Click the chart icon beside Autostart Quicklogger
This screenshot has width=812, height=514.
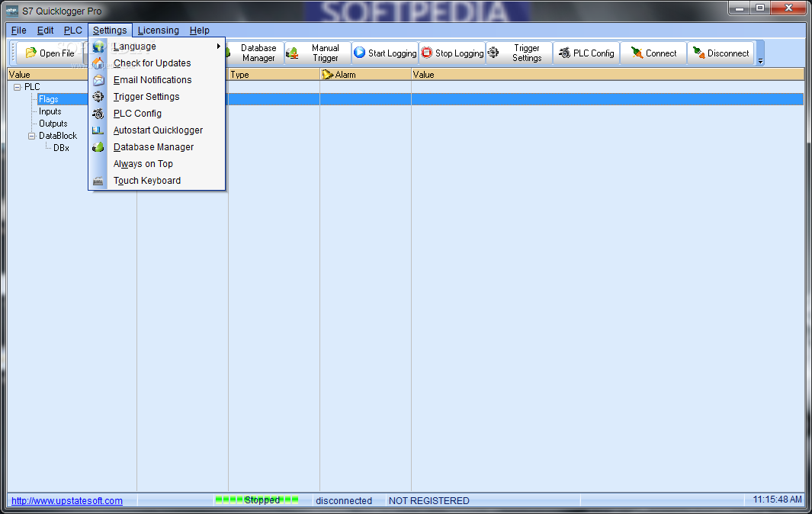pos(98,130)
